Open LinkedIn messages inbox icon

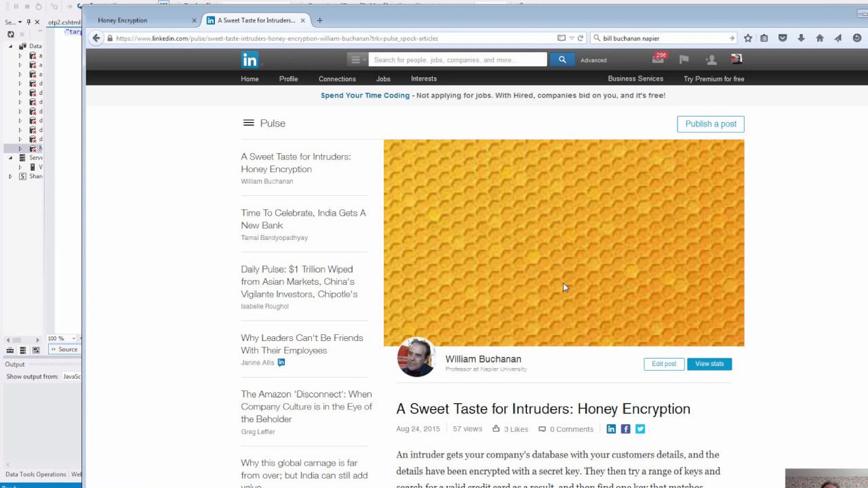[658, 60]
